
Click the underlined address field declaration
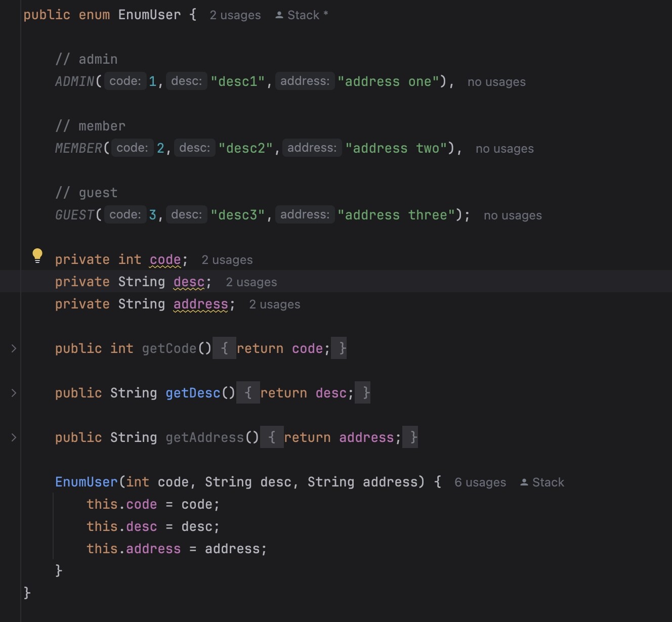click(x=200, y=304)
